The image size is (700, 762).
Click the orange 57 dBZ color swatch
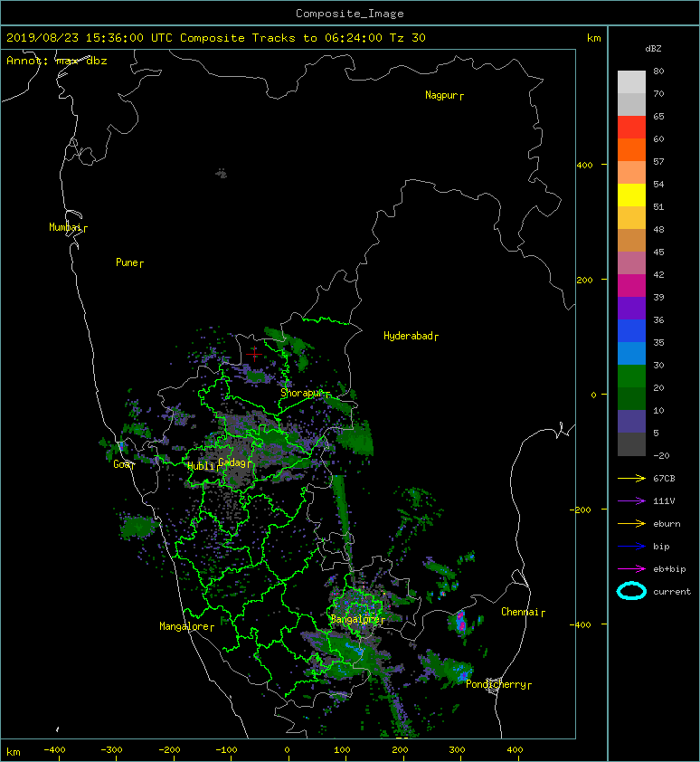(631, 149)
